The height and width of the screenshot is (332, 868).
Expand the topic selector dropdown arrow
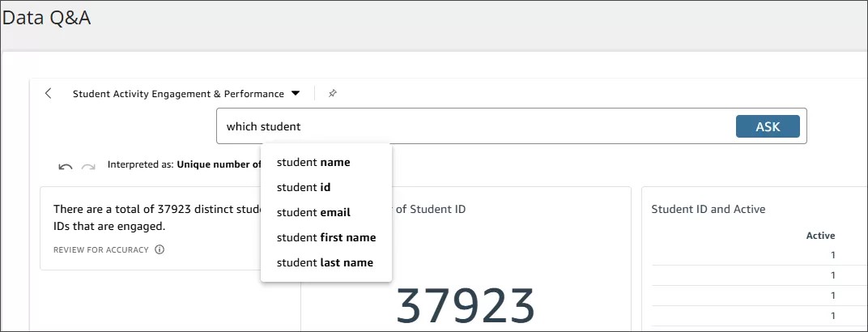(x=296, y=93)
